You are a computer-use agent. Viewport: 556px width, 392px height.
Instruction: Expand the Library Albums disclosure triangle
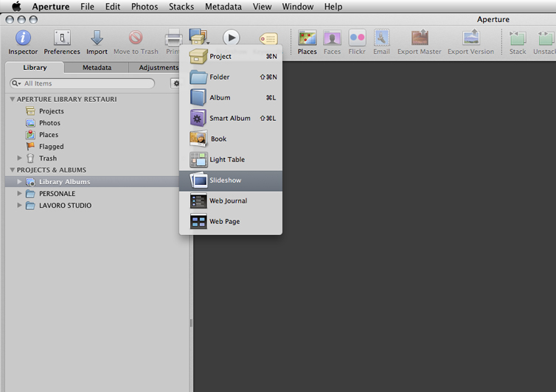tap(19, 182)
